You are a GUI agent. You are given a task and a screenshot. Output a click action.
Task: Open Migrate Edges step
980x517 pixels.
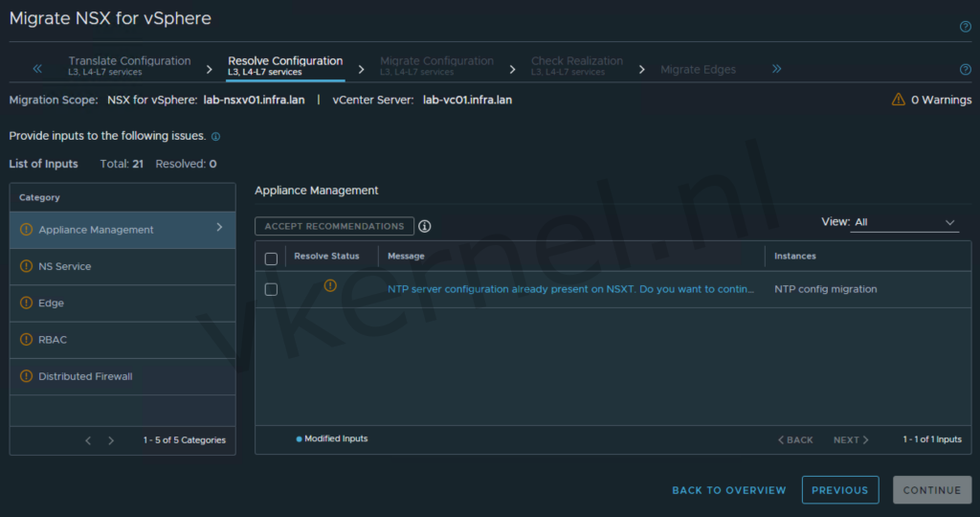pyautogui.click(x=698, y=69)
